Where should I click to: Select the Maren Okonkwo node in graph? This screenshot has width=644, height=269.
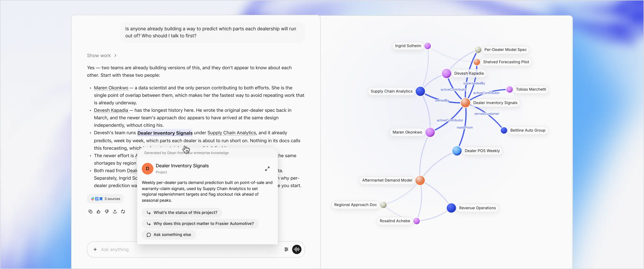(x=430, y=132)
